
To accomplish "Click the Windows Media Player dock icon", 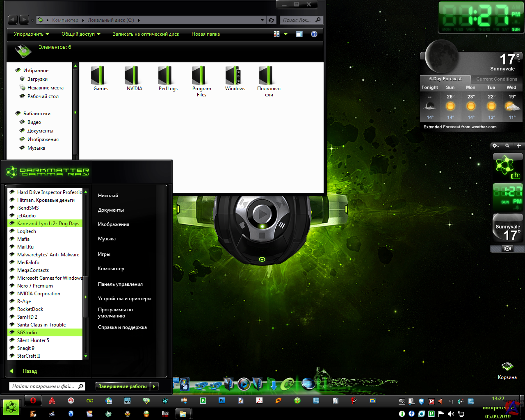I will coord(244,384).
